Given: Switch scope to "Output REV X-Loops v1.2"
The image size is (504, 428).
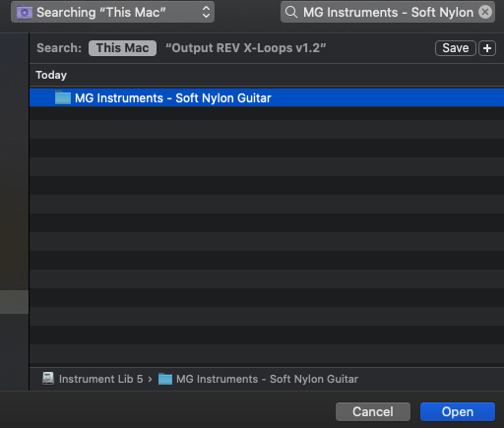Looking at the screenshot, I should [x=245, y=48].
